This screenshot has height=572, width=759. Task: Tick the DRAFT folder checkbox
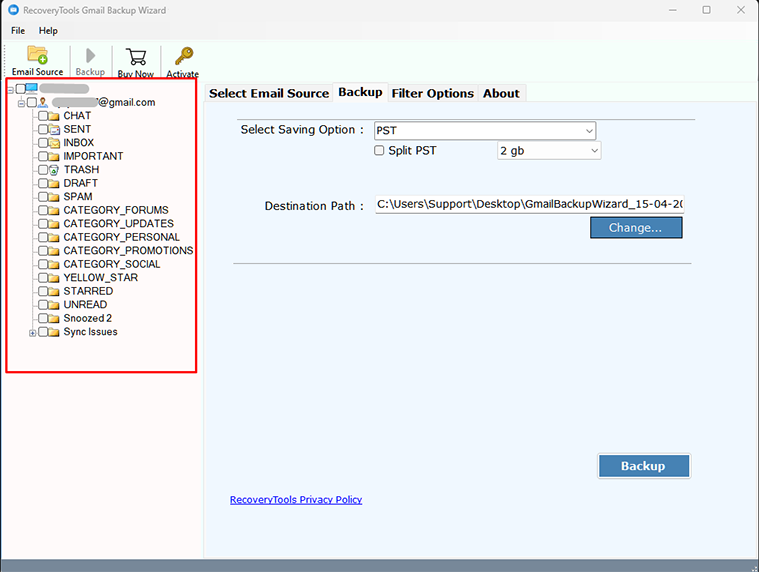[x=43, y=183]
